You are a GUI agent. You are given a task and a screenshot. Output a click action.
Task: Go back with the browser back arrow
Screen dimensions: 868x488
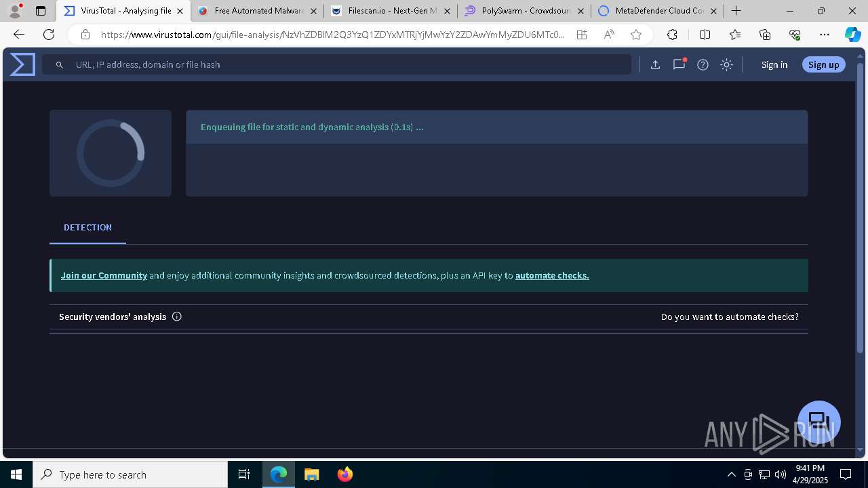point(19,35)
